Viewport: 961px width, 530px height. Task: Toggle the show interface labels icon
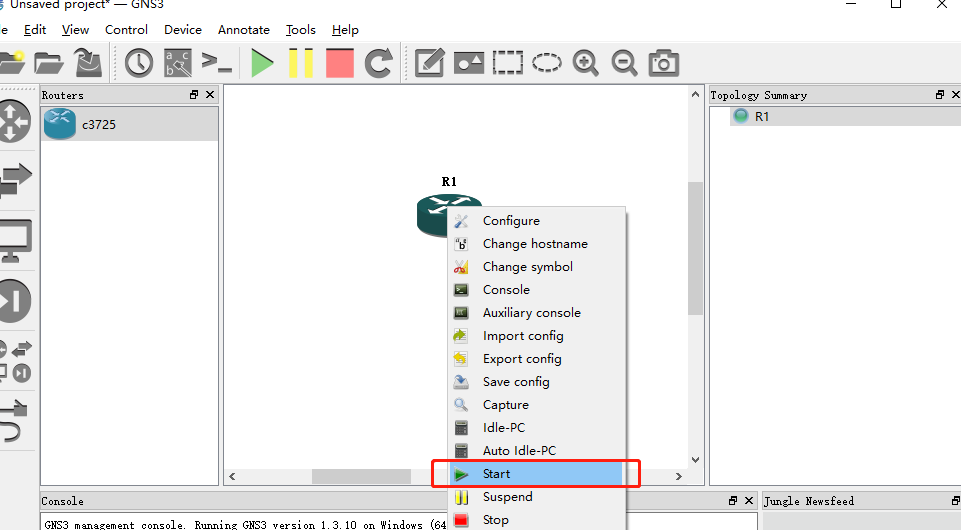[x=178, y=63]
